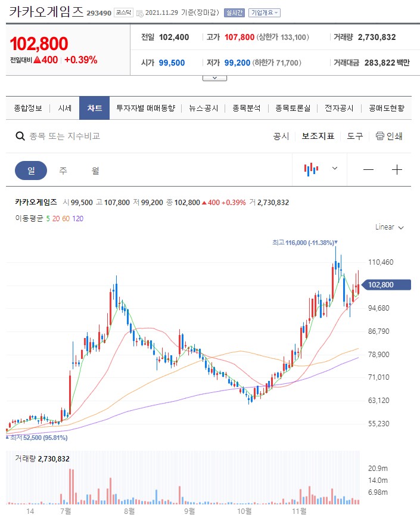Expand the price summary panel chevron
This screenshot has height=527, width=420.
214,78
